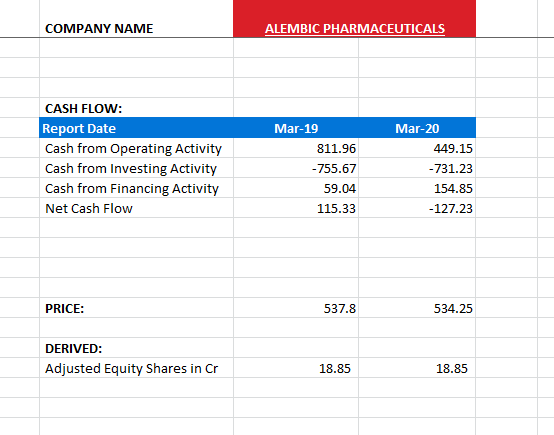The image size is (554, 435).
Task: Select the Net Cash Flow label
Action: (136, 208)
